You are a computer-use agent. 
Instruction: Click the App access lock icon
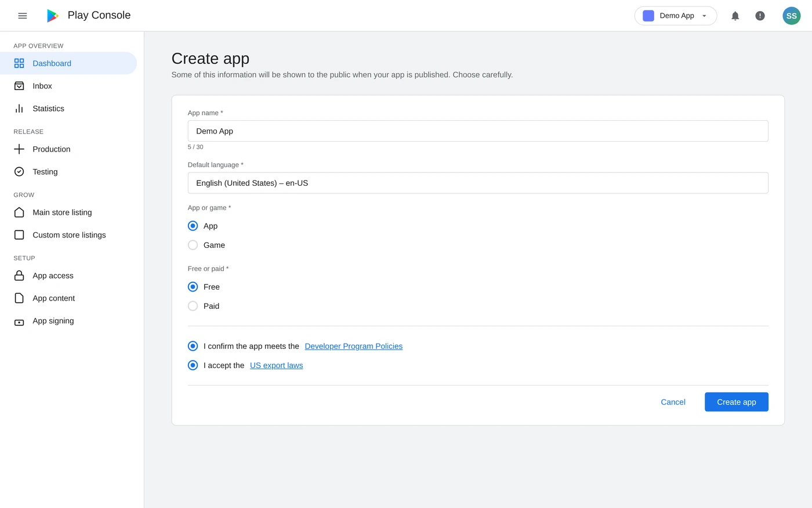pos(19,275)
